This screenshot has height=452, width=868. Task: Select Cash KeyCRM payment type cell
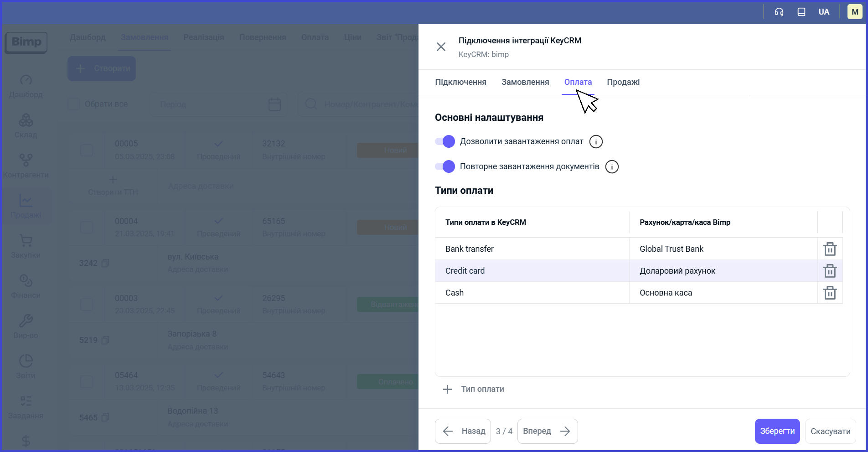(x=532, y=293)
